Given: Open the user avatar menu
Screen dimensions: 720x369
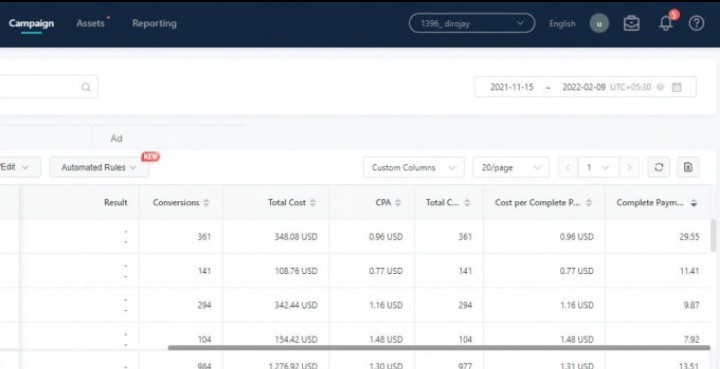Looking at the screenshot, I should point(599,23).
